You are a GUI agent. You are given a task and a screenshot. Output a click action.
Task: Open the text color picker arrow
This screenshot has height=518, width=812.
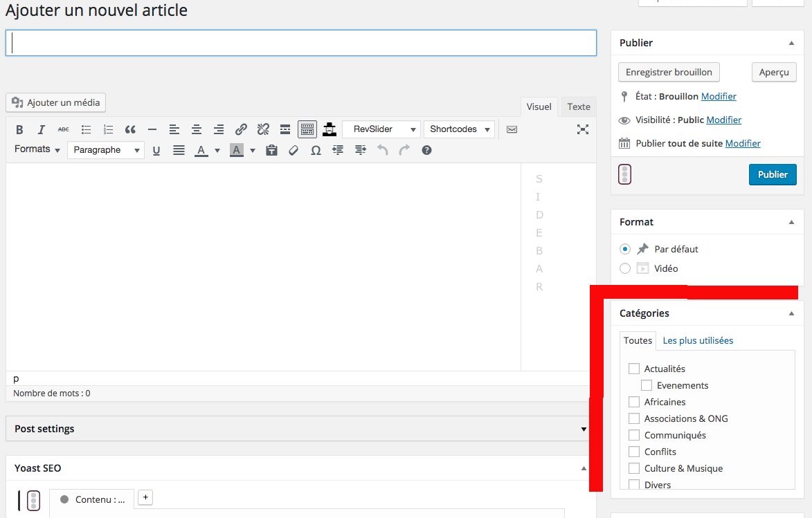[217, 150]
